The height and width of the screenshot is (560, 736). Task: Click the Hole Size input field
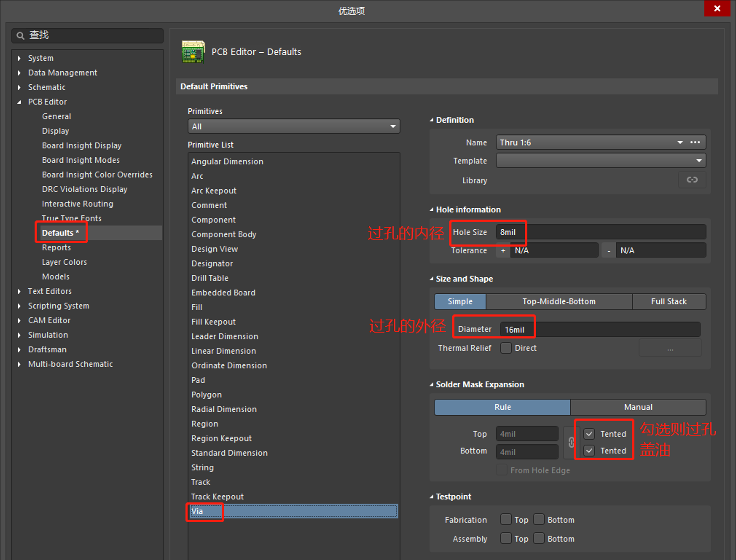pyautogui.click(x=601, y=232)
